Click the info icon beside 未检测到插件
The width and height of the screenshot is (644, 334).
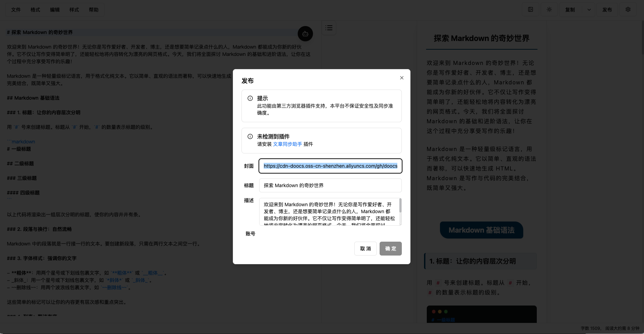[x=250, y=136]
